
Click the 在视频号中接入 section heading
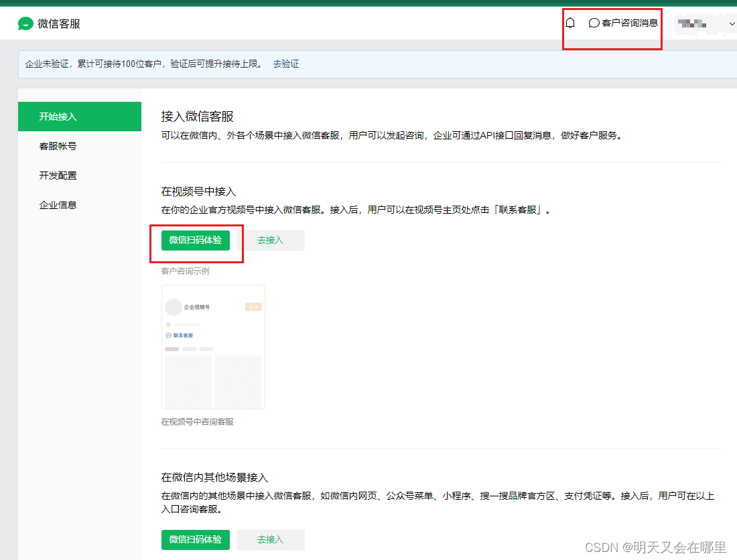pos(199,191)
